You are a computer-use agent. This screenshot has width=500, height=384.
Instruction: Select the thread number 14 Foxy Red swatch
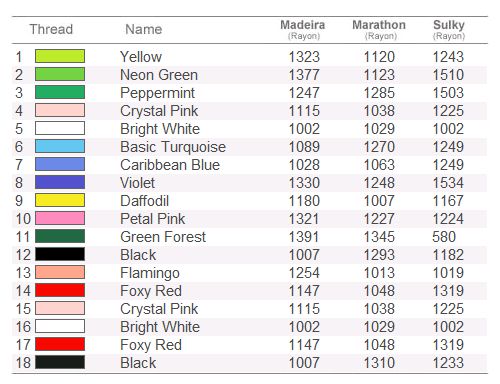[x=60, y=290]
